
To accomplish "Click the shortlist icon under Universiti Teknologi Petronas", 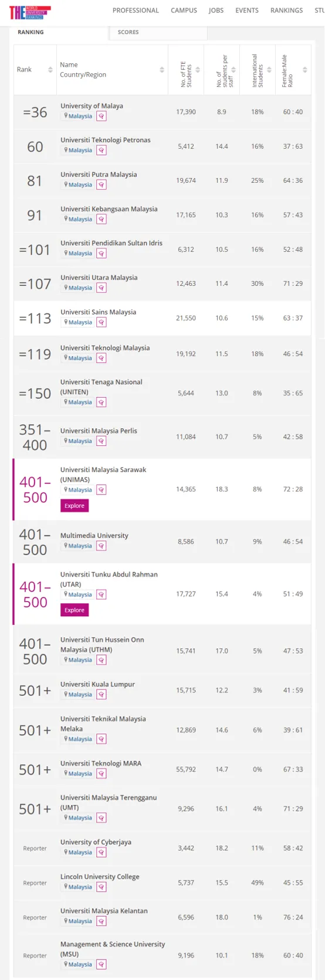I will 101,151.
